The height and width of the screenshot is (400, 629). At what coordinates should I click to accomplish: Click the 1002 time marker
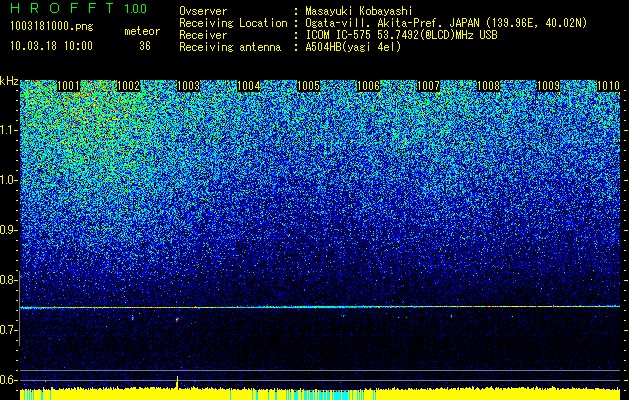pyautogui.click(x=128, y=86)
